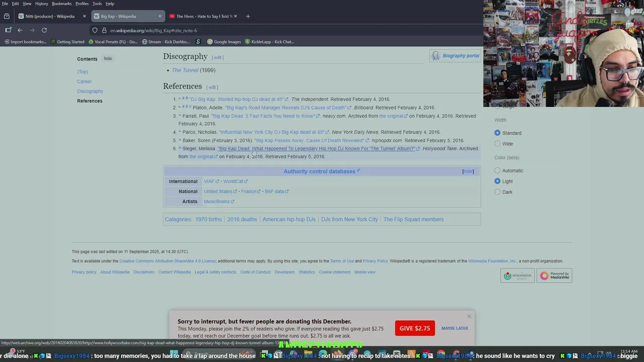Open the View menu
This screenshot has height=362, width=644.
[27, 4]
